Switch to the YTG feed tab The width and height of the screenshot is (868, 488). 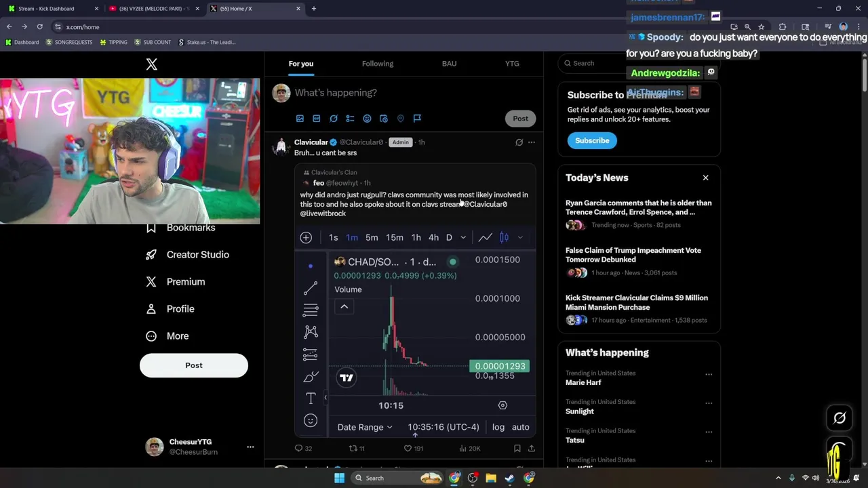512,64
